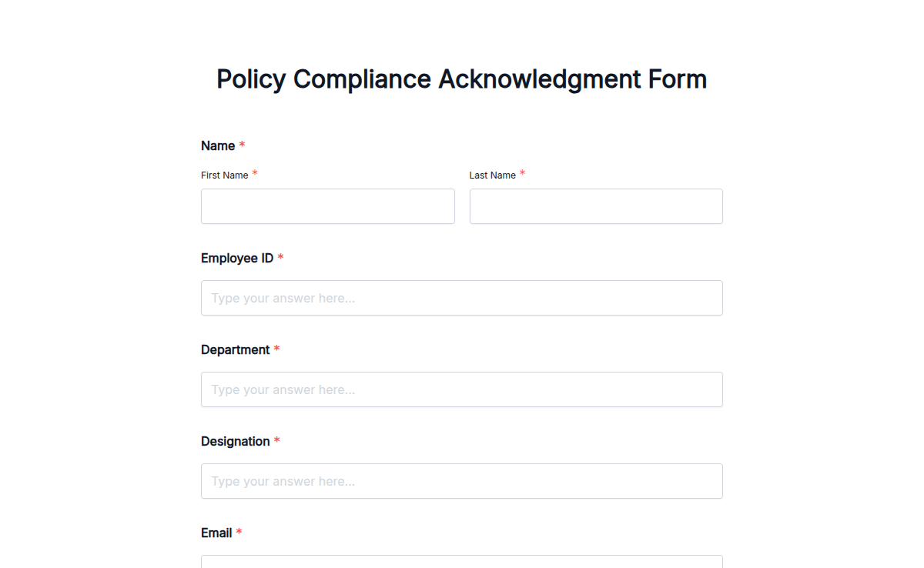Click the Department question label
This screenshot has height=568, width=924.
236,349
